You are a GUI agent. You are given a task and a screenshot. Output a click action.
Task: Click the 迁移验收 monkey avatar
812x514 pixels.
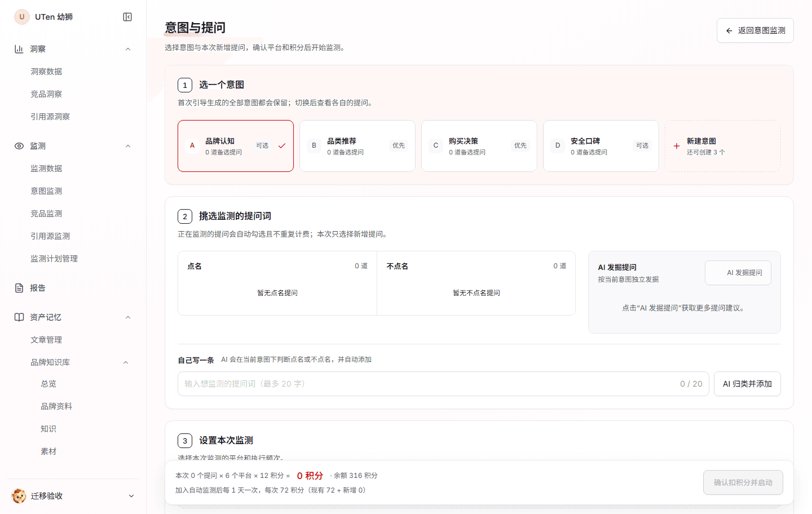[19, 496]
